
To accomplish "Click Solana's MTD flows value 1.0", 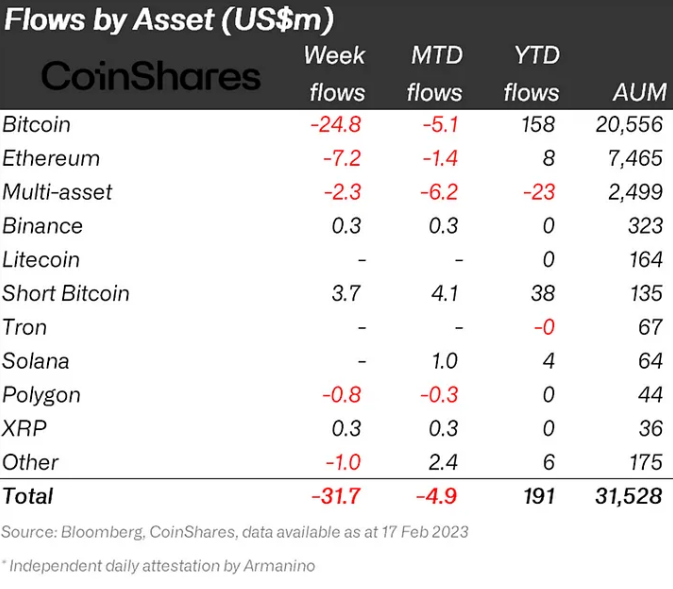I will (445, 361).
